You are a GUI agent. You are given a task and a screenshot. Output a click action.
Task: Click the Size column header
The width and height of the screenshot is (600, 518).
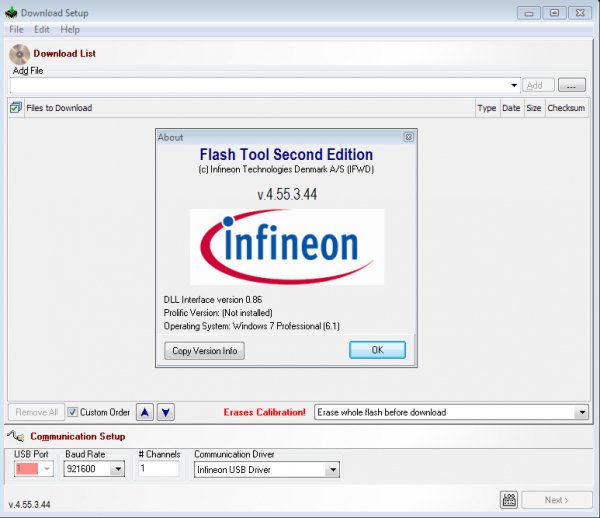coord(534,108)
